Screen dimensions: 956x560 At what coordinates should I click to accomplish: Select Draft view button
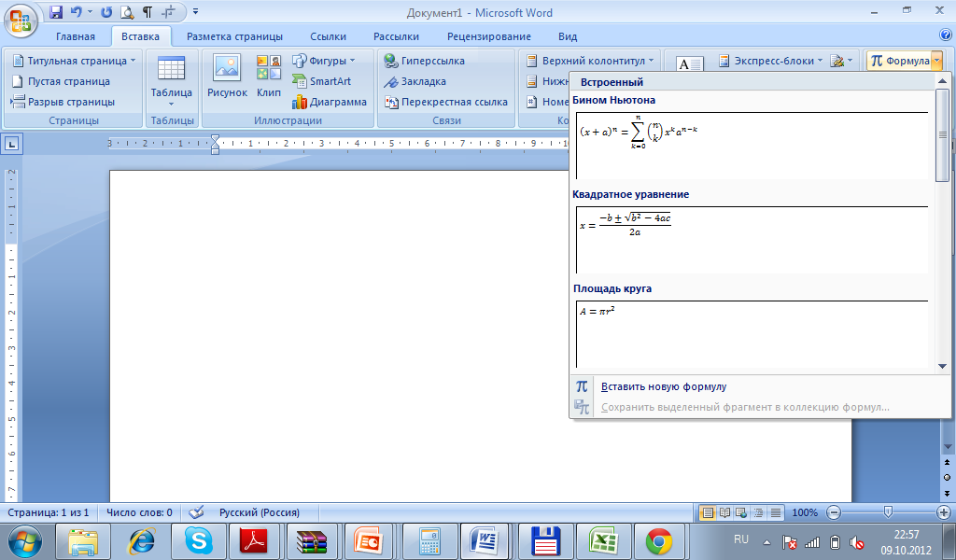tap(775, 512)
